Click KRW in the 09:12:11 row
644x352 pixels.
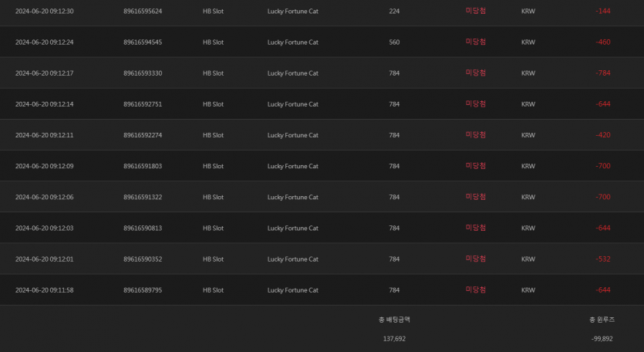click(x=528, y=135)
